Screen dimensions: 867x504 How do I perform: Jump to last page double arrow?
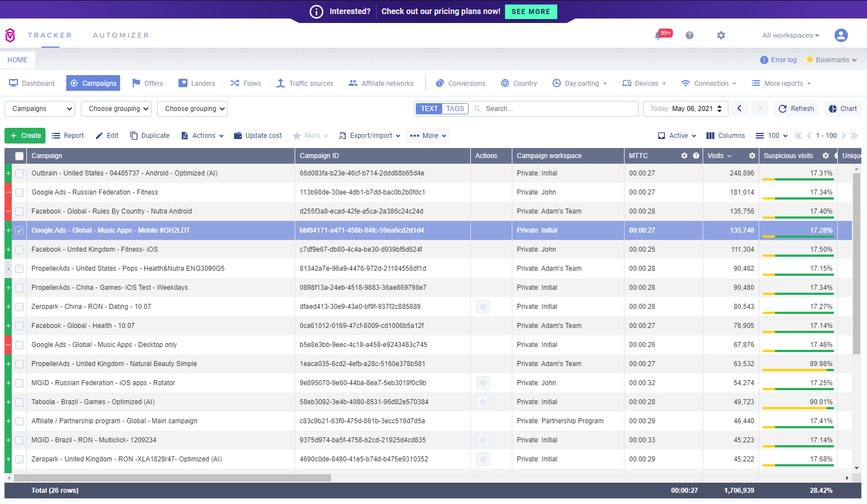(854, 136)
